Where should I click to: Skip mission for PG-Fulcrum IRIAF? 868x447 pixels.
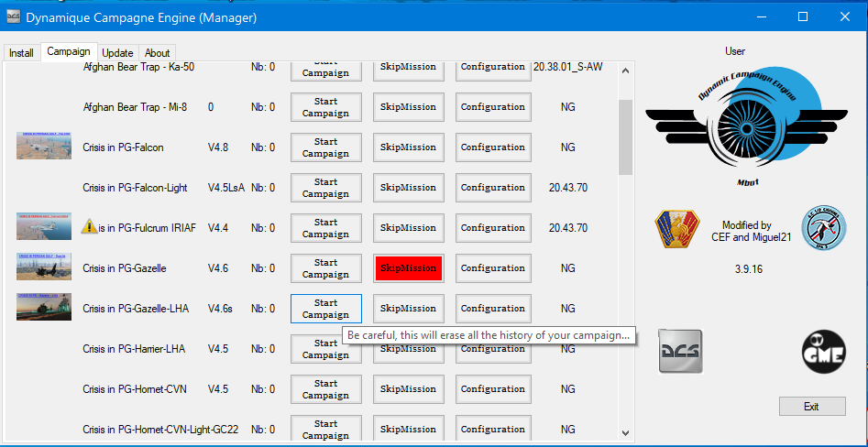click(x=409, y=228)
